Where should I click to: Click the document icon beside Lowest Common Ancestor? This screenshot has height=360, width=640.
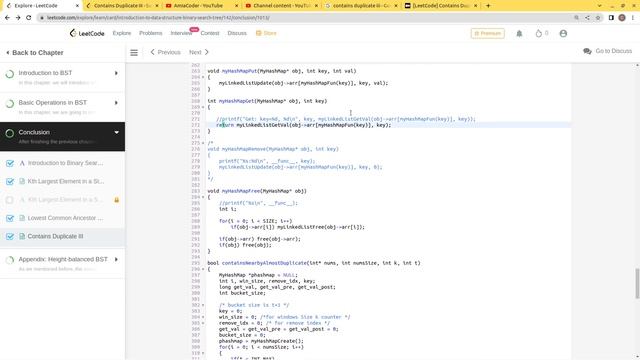22,218
